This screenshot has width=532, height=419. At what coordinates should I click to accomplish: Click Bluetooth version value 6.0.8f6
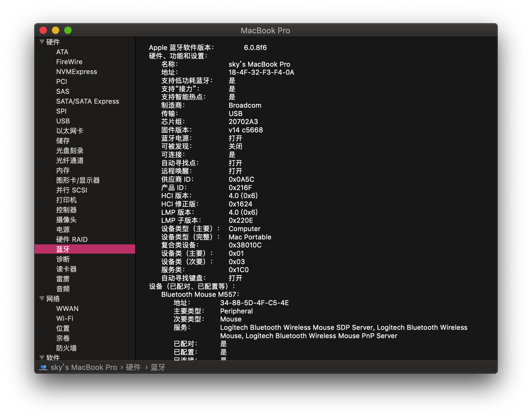pos(255,48)
